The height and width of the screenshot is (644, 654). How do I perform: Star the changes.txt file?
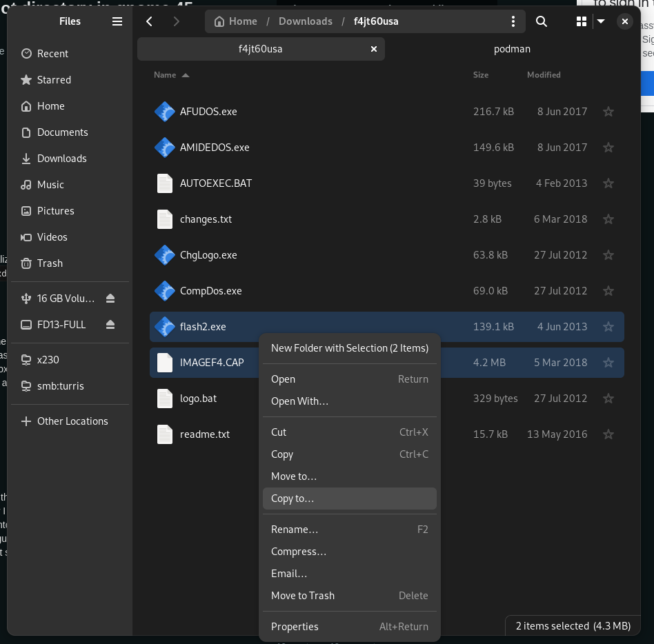pyautogui.click(x=608, y=219)
